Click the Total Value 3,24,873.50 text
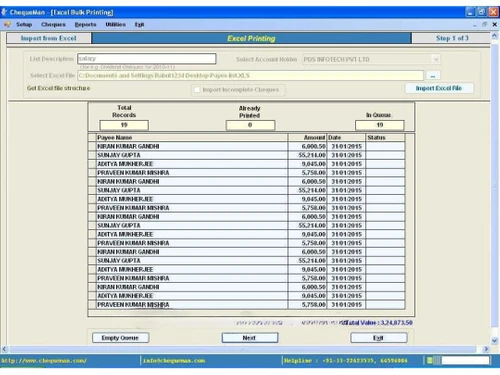Image resolution: width=500 pixels, height=375 pixels. click(x=378, y=323)
